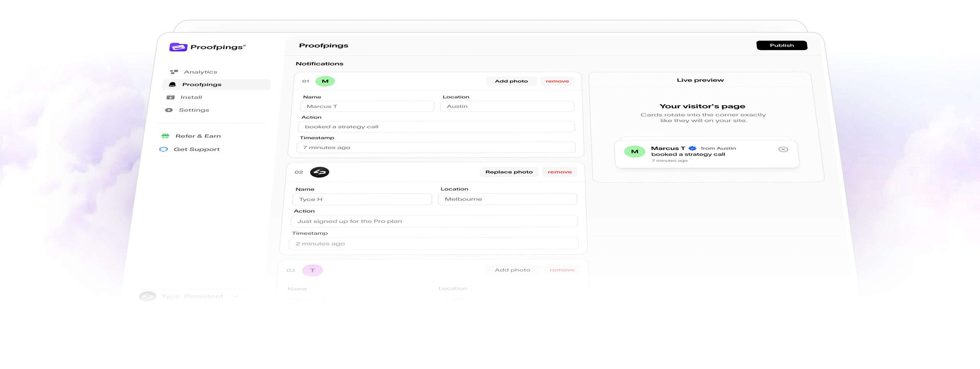Image resolution: width=980 pixels, height=369 pixels.
Task: Click the 'Live preview' heading
Action: (x=700, y=80)
